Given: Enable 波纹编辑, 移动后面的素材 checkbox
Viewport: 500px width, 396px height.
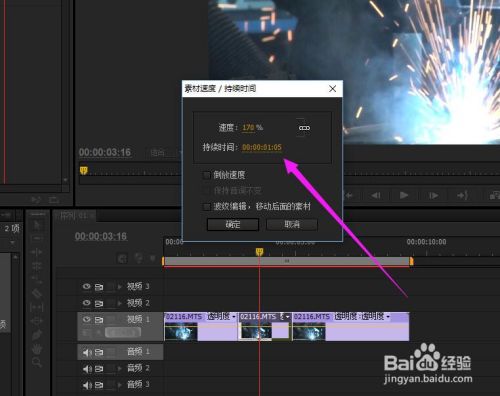Looking at the screenshot, I should [x=206, y=207].
